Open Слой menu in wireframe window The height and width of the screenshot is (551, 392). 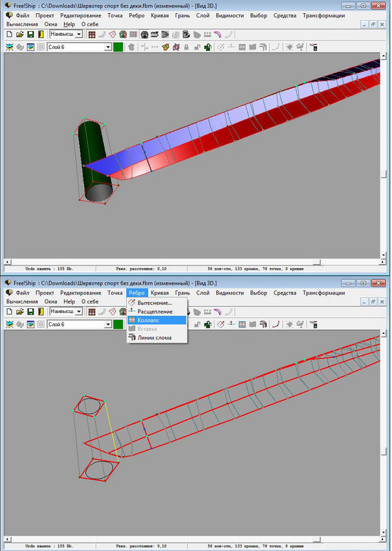point(203,292)
